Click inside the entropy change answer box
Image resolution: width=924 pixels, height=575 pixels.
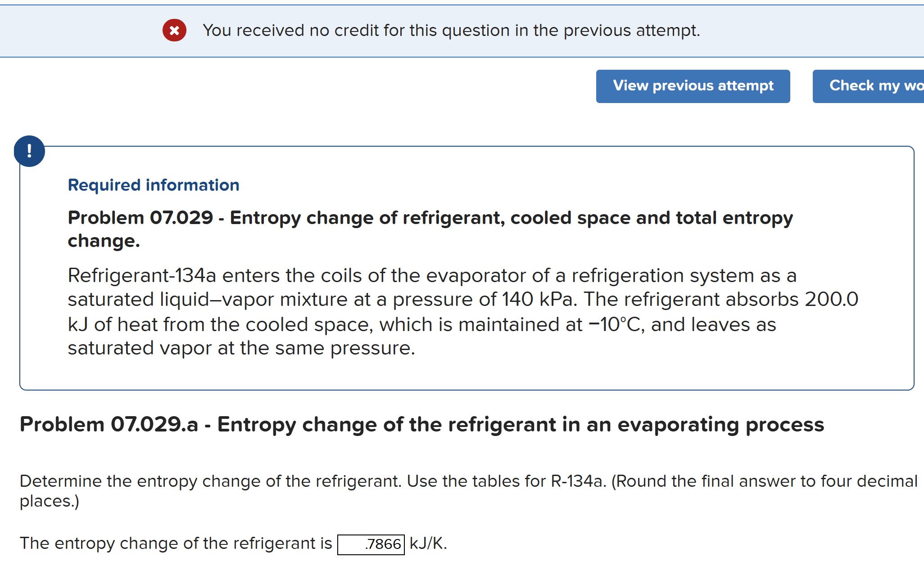coord(370,544)
